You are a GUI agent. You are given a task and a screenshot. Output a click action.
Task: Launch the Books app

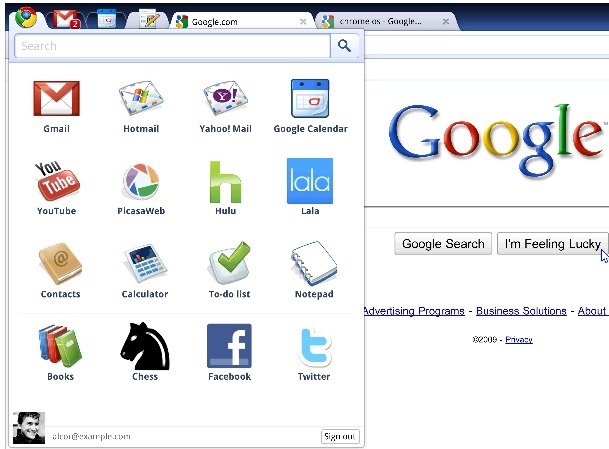60,346
